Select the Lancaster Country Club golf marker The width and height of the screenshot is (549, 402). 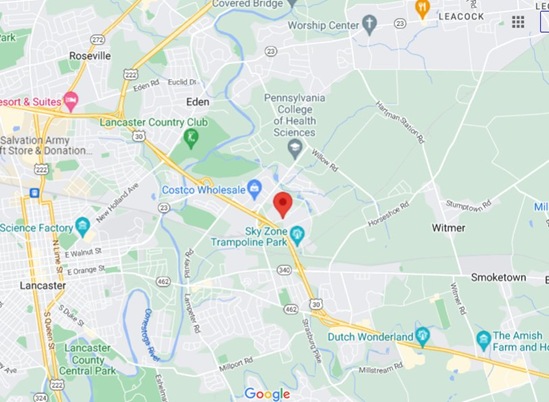191,138
